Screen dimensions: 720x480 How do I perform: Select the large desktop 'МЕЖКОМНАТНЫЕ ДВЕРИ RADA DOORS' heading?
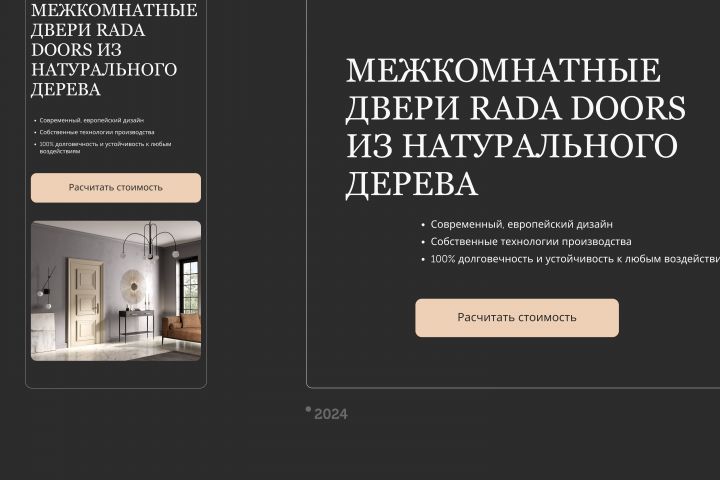pyautogui.click(x=515, y=127)
